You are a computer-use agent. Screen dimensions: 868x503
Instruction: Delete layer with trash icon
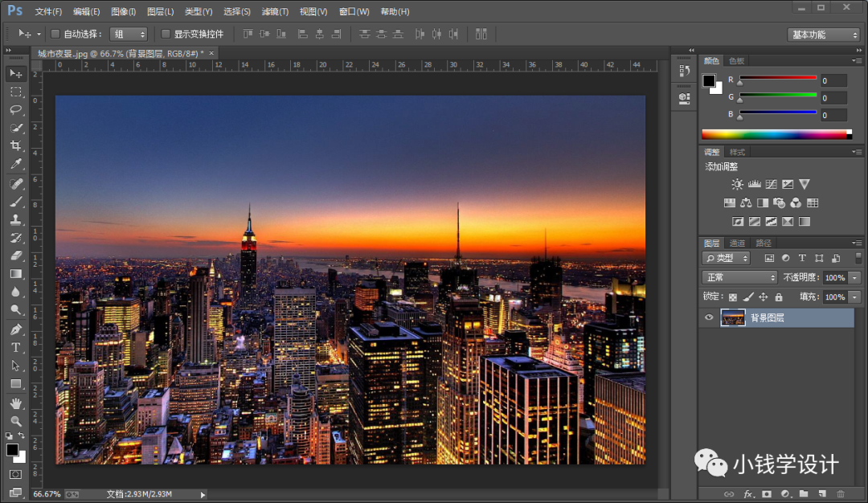pyautogui.click(x=841, y=493)
